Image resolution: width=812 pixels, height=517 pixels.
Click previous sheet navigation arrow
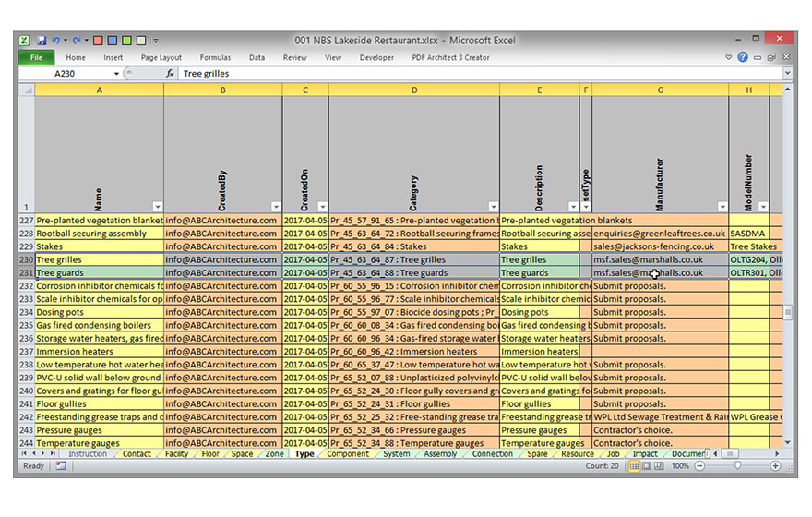click(x=33, y=453)
